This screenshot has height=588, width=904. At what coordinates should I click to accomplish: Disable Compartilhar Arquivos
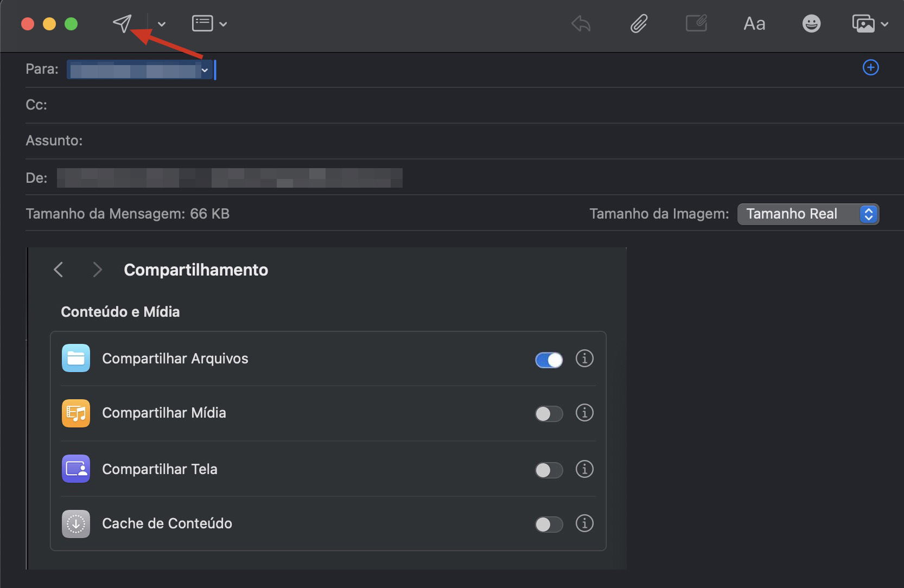(549, 359)
